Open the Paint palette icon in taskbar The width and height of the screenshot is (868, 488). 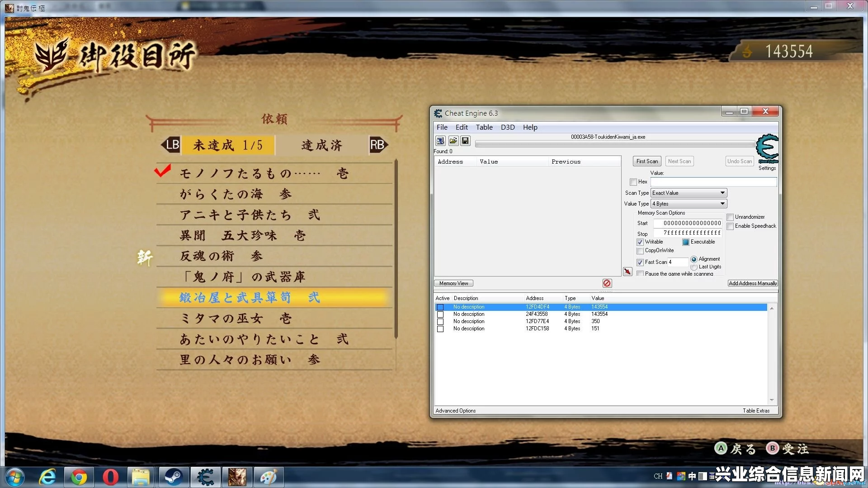(269, 477)
